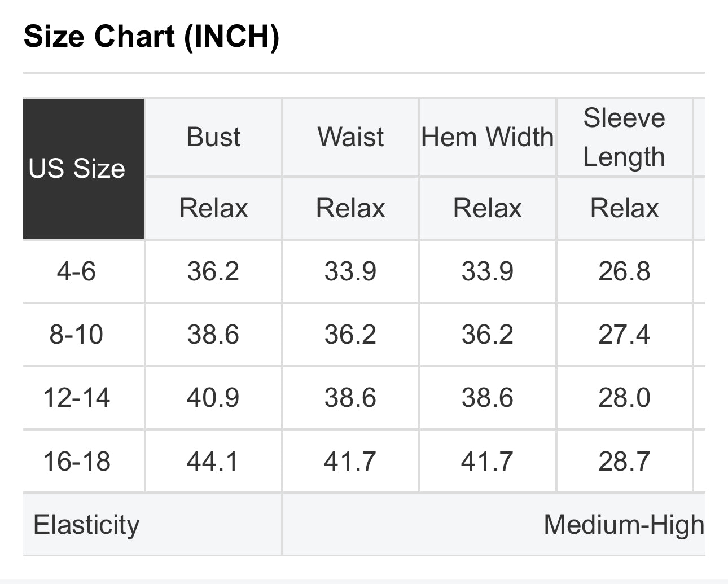Select the 8-10 size row label
Viewport: 728px width, 584px height.
(77, 335)
